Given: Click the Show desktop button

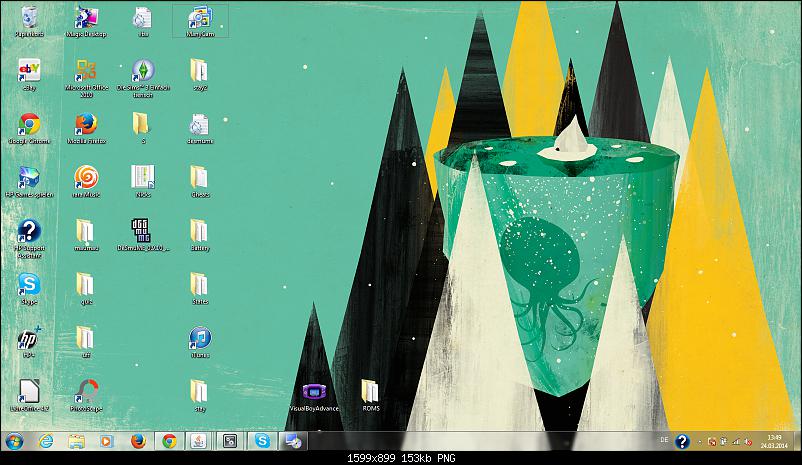Looking at the screenshot, I should pyautogui.click(x=798, y=441).
